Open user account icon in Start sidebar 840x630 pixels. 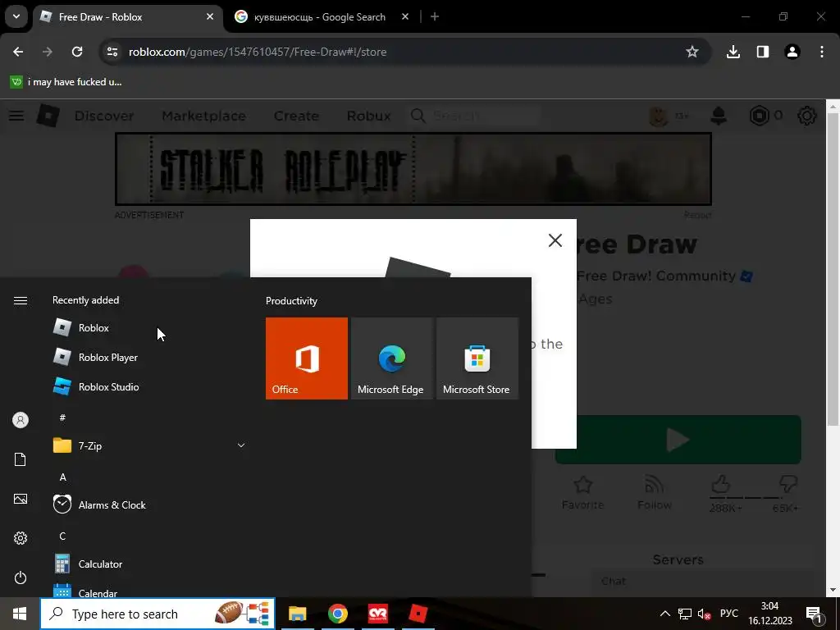[x=21, y=420]
